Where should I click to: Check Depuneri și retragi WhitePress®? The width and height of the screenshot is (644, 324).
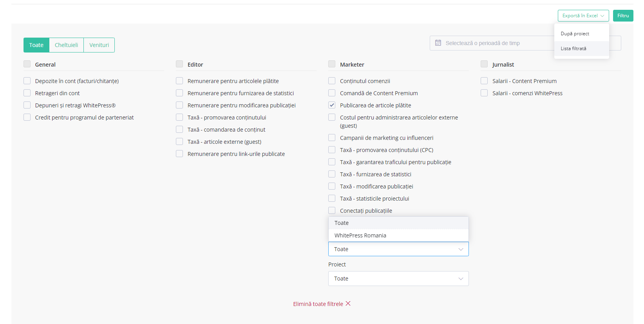tap(27, 105)
